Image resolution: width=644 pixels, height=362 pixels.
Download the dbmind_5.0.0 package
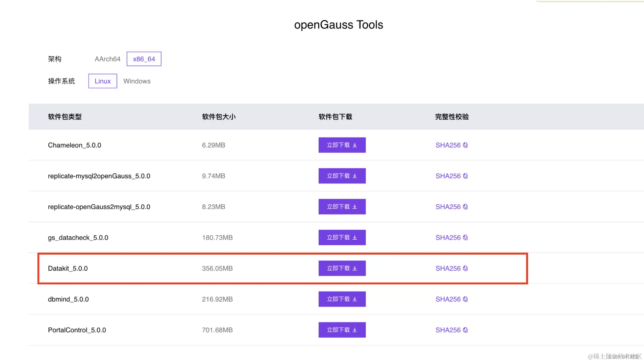[x=342, y=299]
